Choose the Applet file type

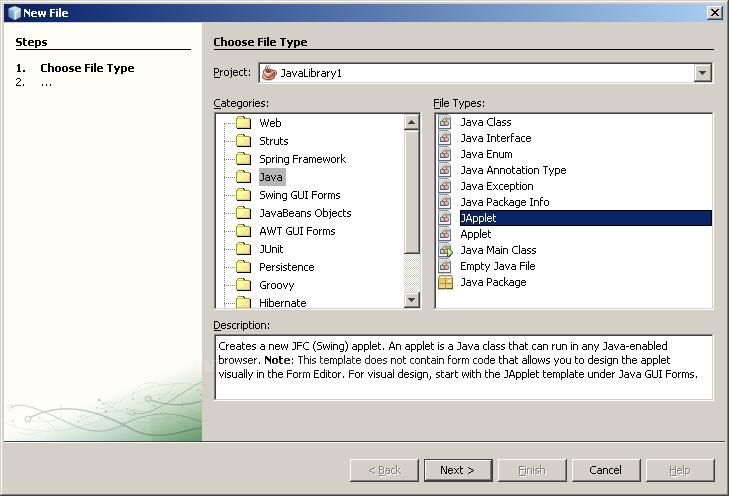[476, 234]
